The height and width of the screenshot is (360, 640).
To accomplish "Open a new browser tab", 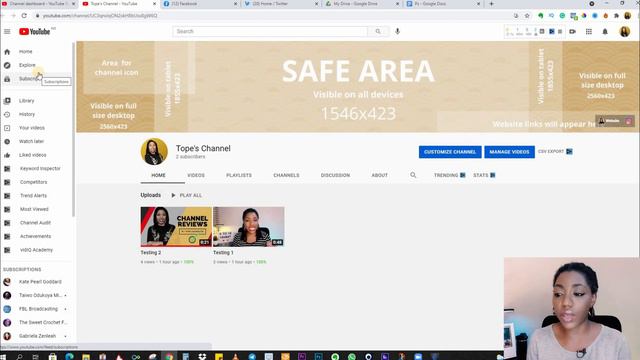I will [x=491, y=4].
